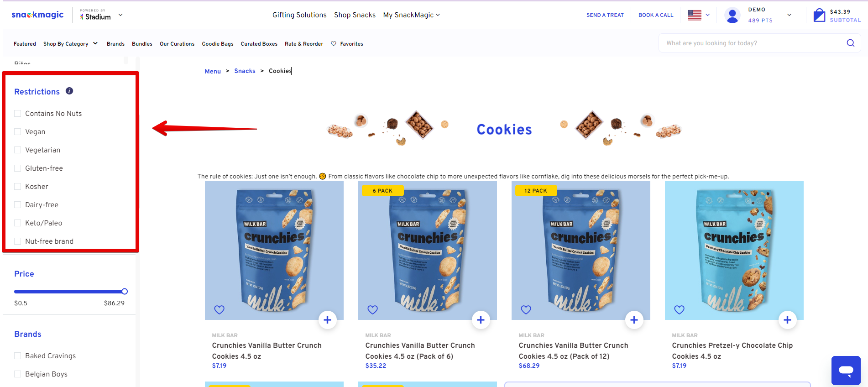Screen dimensions: 868x387
Task: Click the SEND A TREAT link
Action: [605, 15]
